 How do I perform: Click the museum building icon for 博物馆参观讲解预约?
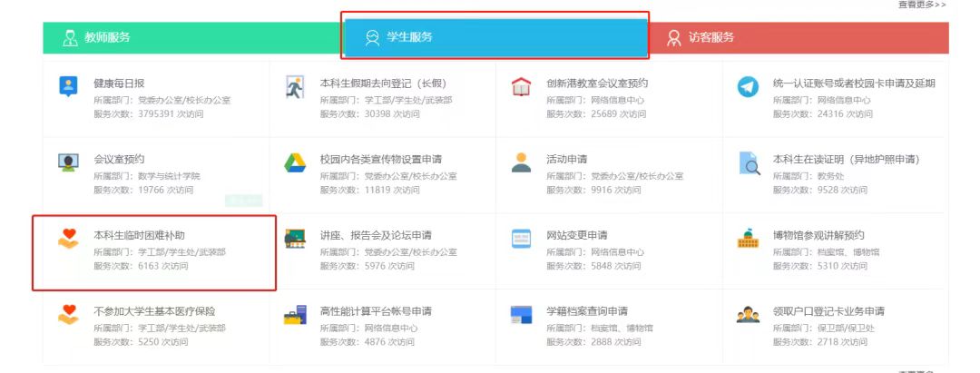click(x=748, y=239)
